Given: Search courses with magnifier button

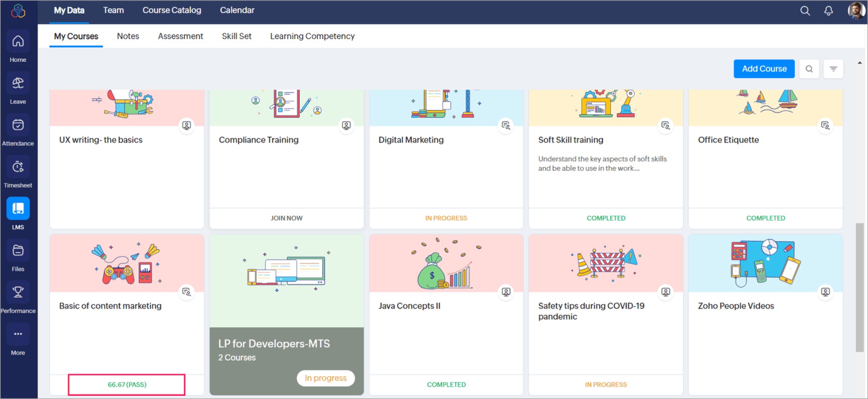Looking at the screenshot, I should (809, 69).
